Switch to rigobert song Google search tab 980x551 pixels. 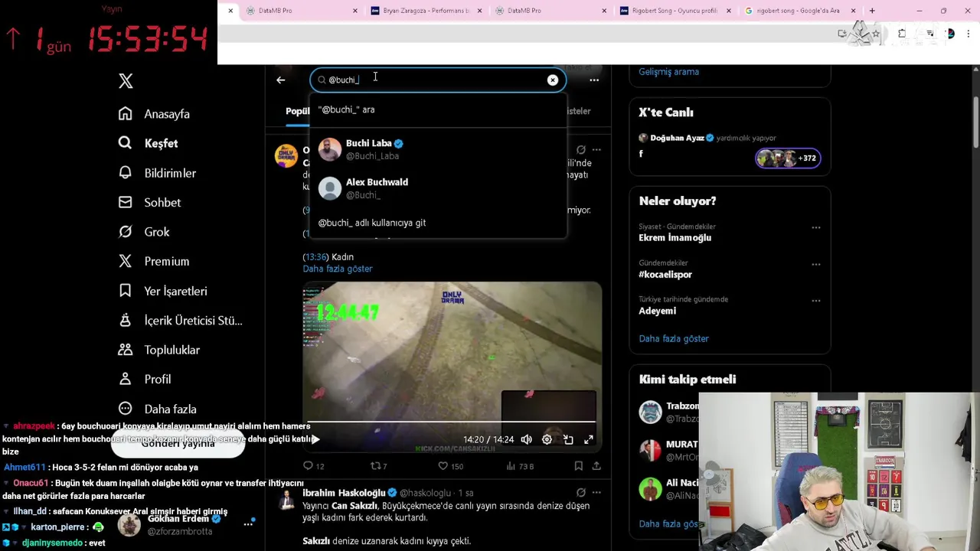799,11
